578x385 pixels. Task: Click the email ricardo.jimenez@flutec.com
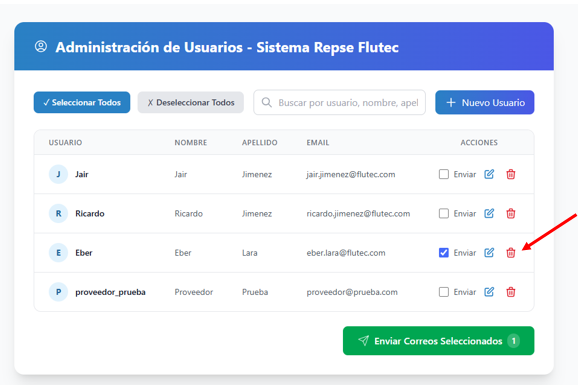(x=358, y=214)
